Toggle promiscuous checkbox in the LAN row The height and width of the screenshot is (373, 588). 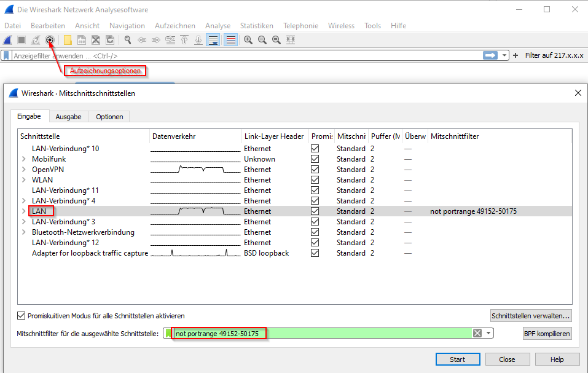tap(315, 211)
